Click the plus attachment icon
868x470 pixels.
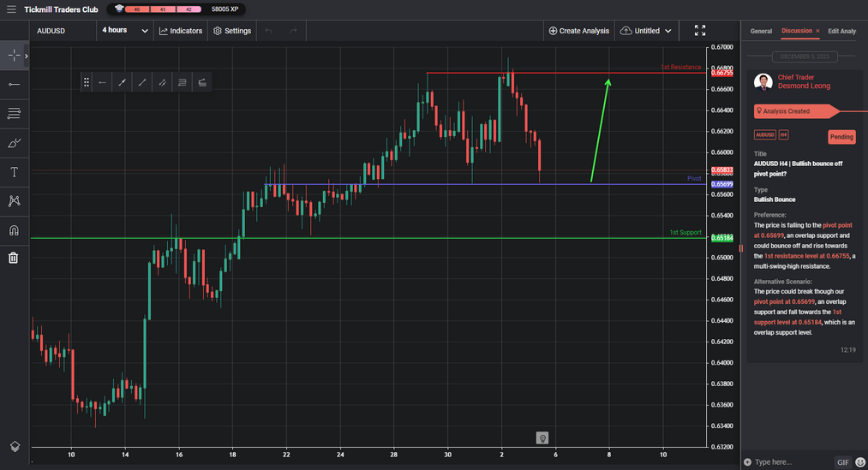[x=747, y=461]
